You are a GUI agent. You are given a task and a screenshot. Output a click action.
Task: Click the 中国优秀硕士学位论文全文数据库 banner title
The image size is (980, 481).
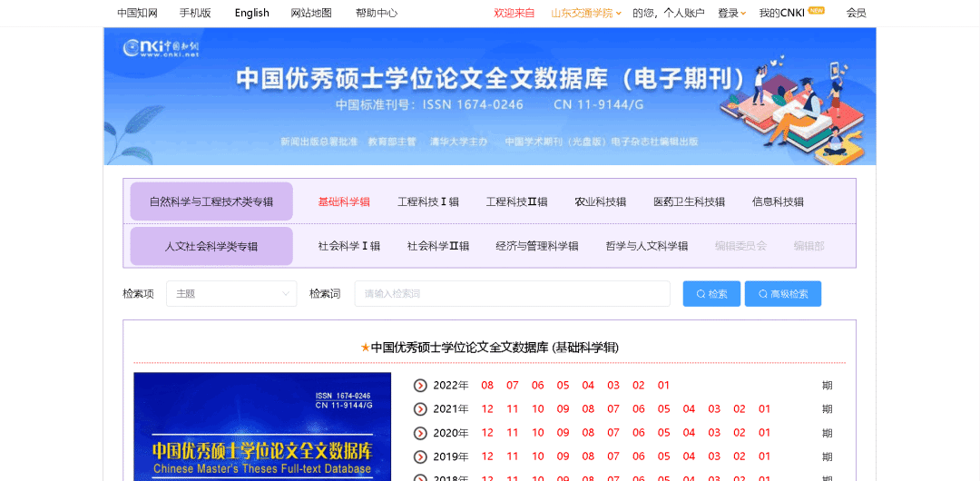tap(491, 78)
